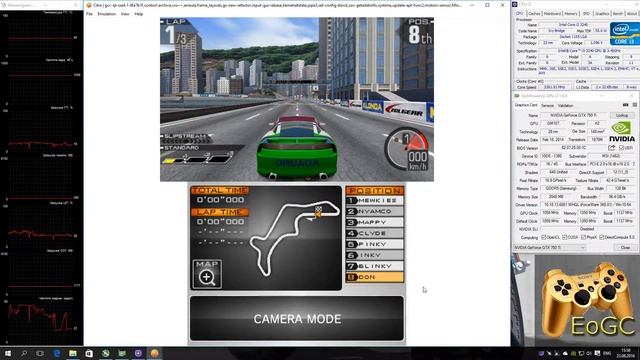Image resolution: width=640 pixels, height=360 pixels.
Task: Click the ENG language indicator in the tray
Action: click(607, 353)
